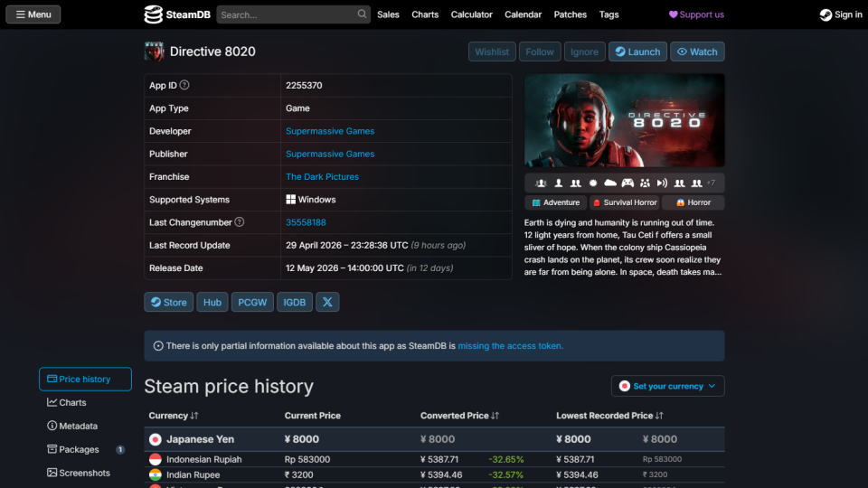868x488 pixels.
Task: Click the Directive 8020 app icon
Action: (x=155, y=52)
